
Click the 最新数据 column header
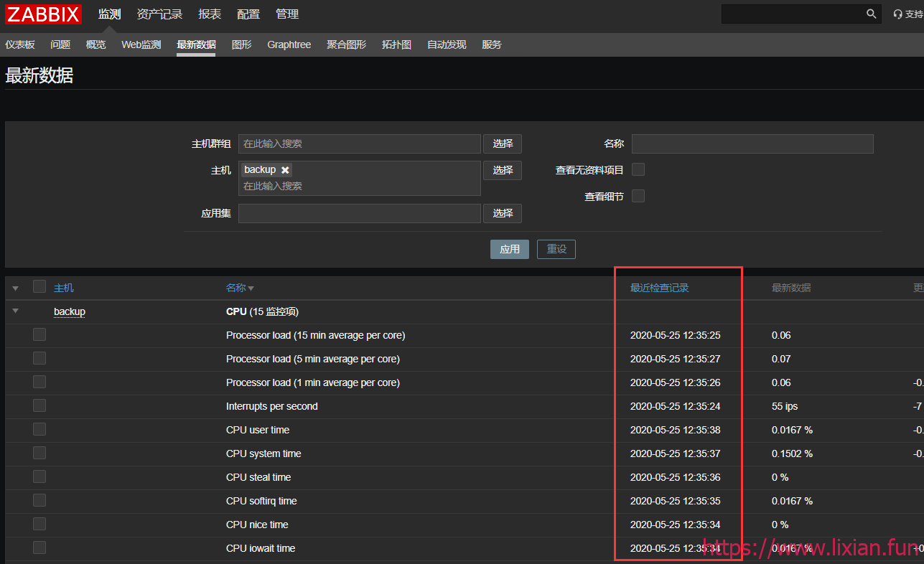791,288
